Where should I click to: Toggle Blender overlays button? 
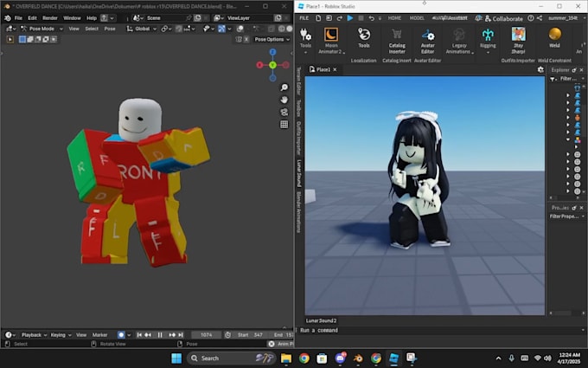[x=240, y=29]
